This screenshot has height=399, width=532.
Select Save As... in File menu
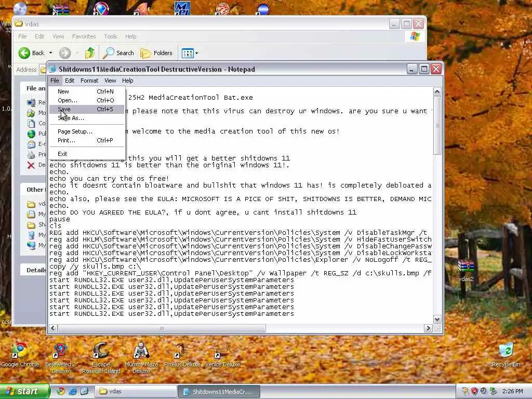coord(87,118)
